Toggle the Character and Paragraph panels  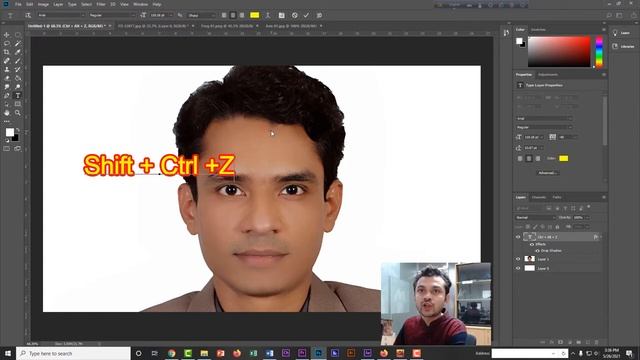[x=282, y=15]
